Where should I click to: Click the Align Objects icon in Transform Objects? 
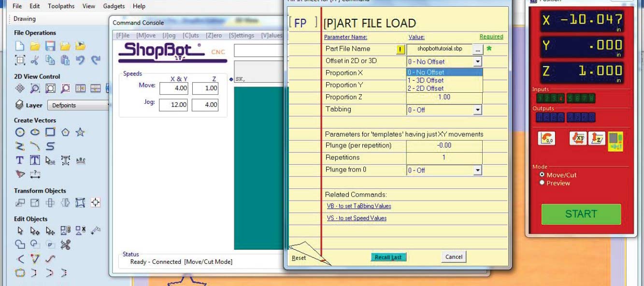click(96, 202)
